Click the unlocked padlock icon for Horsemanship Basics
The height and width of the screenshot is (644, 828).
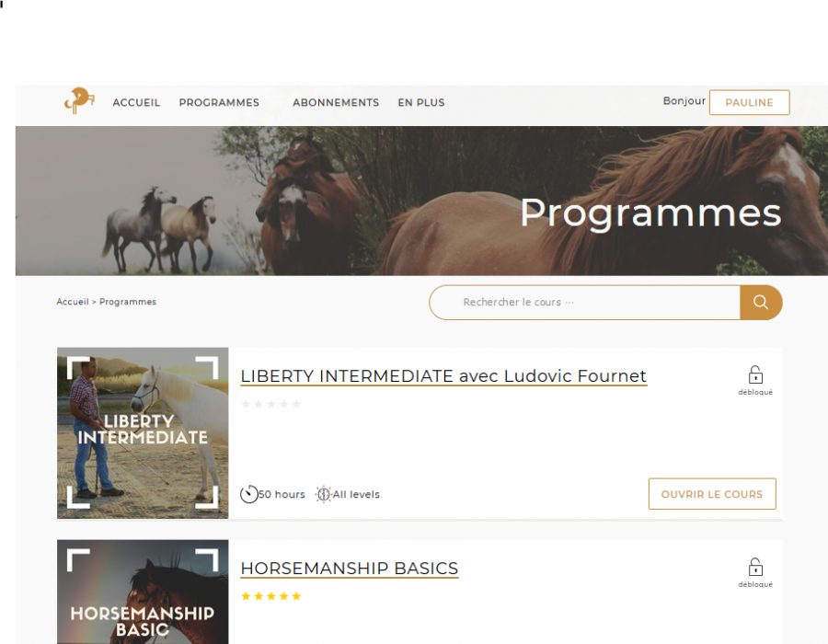point(755,568)
